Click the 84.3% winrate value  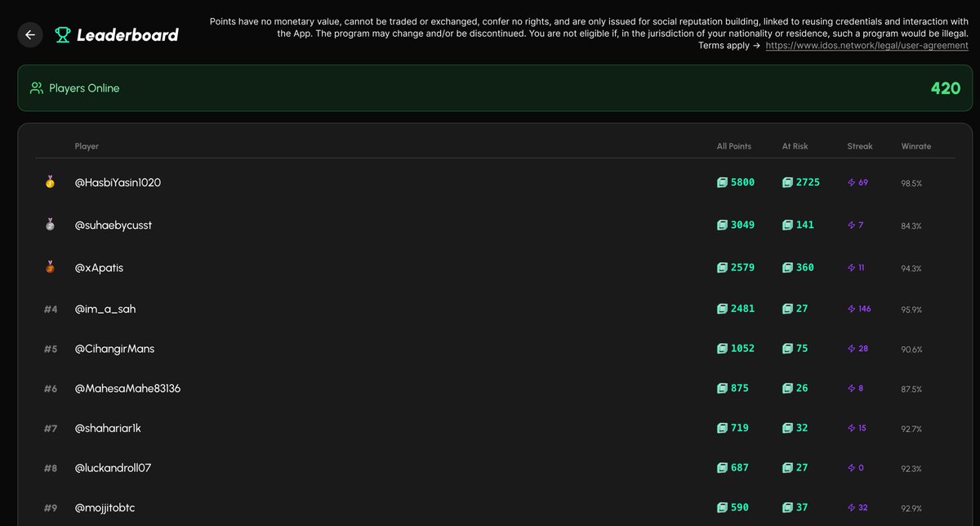(911, 225)
